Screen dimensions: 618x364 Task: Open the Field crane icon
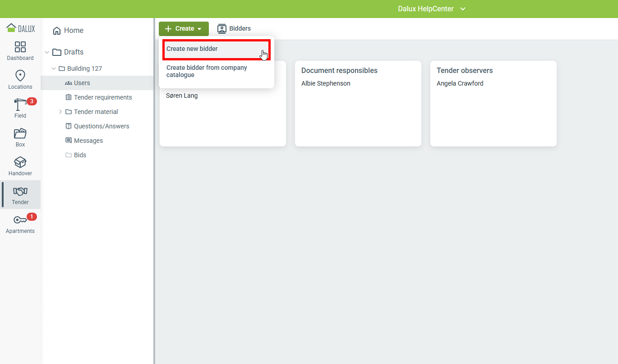coord(20,105)
